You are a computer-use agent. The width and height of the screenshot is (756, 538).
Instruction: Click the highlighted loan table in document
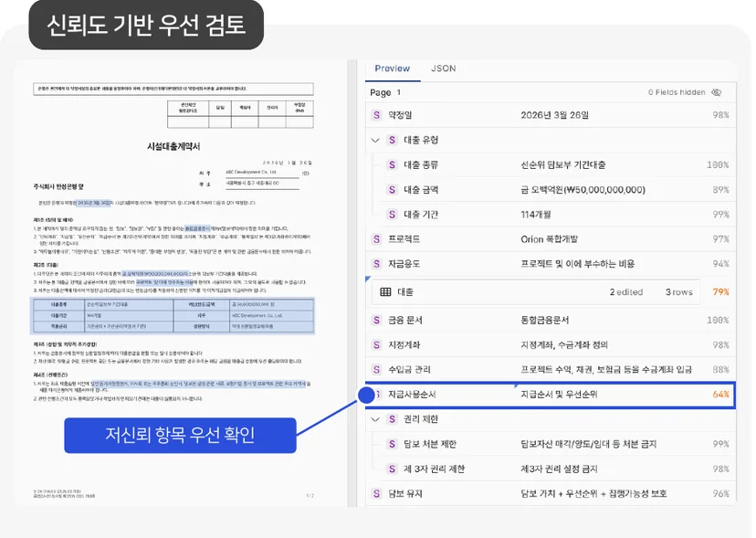[x=173, y=315]
